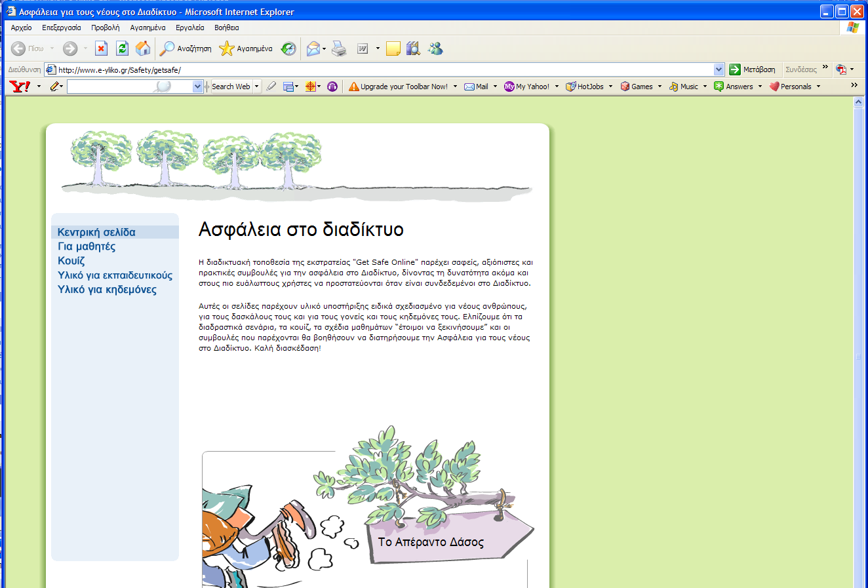Open Personals toolbar button
Image resolution: width=868 pixels, height=588 pixels.
click(x=791, y=87)
